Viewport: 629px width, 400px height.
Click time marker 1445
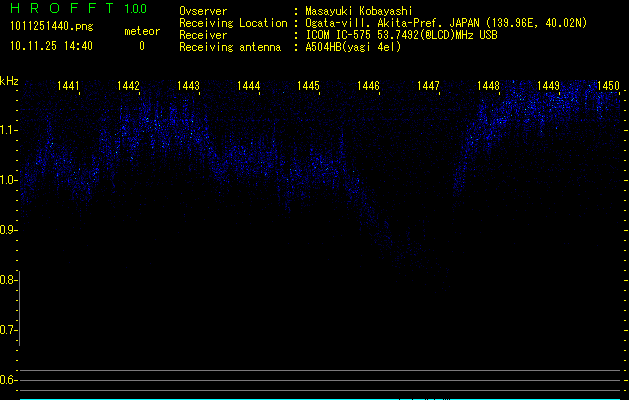pos(308,86)
